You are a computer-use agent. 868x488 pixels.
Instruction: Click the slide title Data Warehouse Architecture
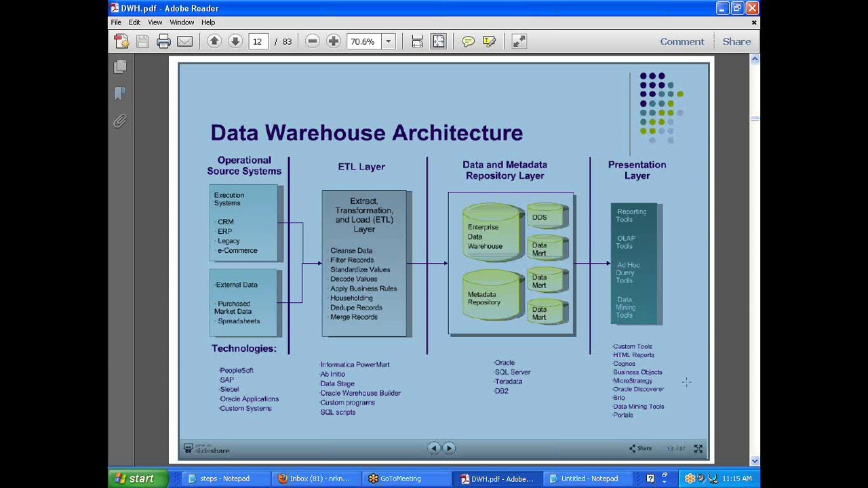pyautogui.click(x=366, y=132)
